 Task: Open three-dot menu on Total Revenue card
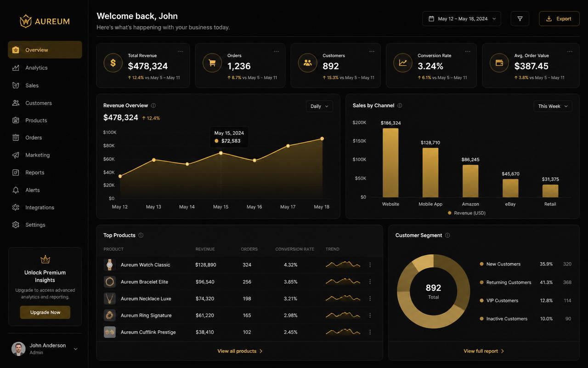(181, 52)
